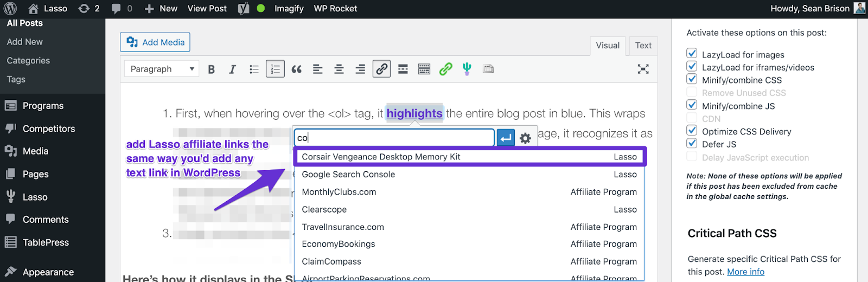The image size is (868, 282).
Task: Click the green link icon in toolbar
Action: tap(446, 69)
